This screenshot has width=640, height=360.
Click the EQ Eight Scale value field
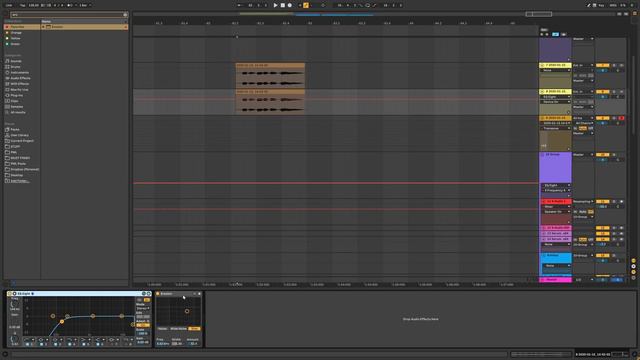click(x=142, y=333)
